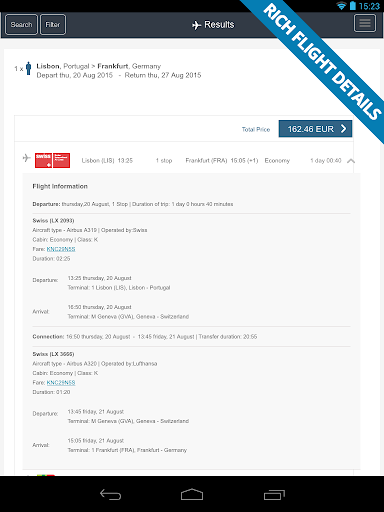This screenshot has height=512, width=384.
Task: Open the hamburger menu icon
Action: (x=365, y=23)
